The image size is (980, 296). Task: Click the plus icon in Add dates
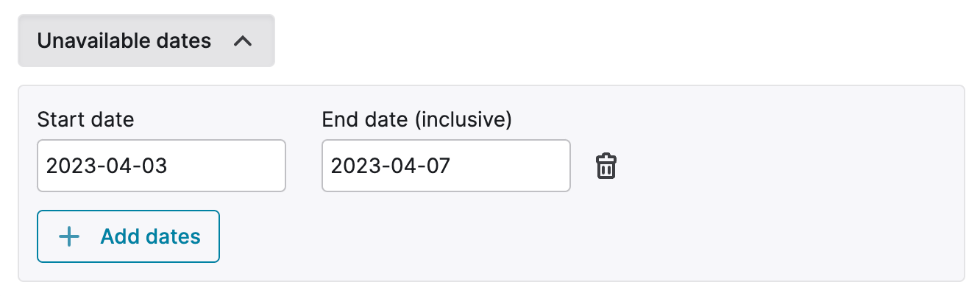point(69,236)
